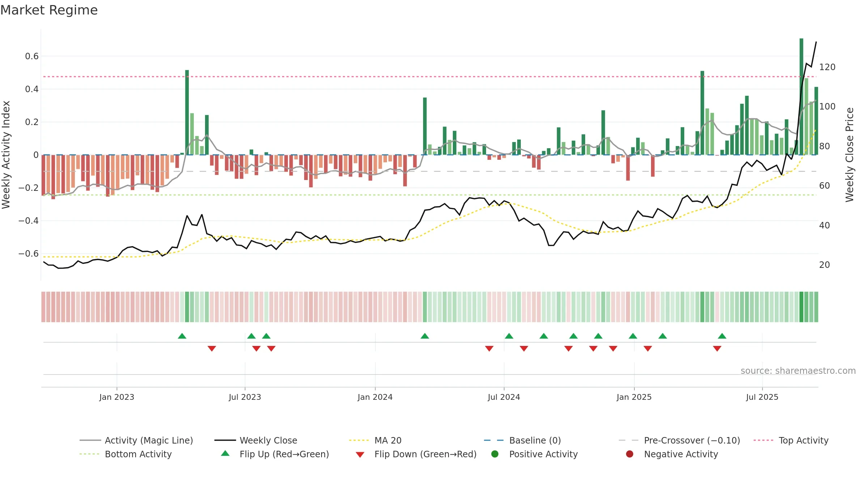
Task: Click the −0.4 tick on the activity axis
Action: pyautogui.click(x=29, y=221)
